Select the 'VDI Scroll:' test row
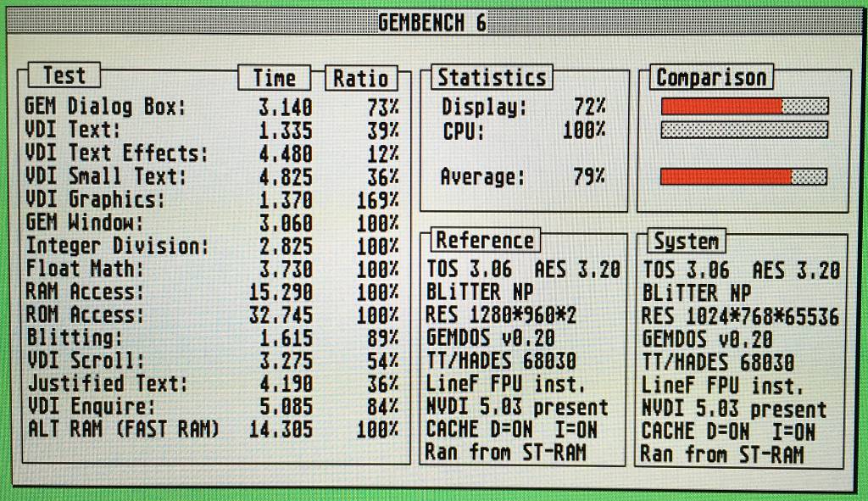The image size is (868, 501). click(x=212, y=361)
